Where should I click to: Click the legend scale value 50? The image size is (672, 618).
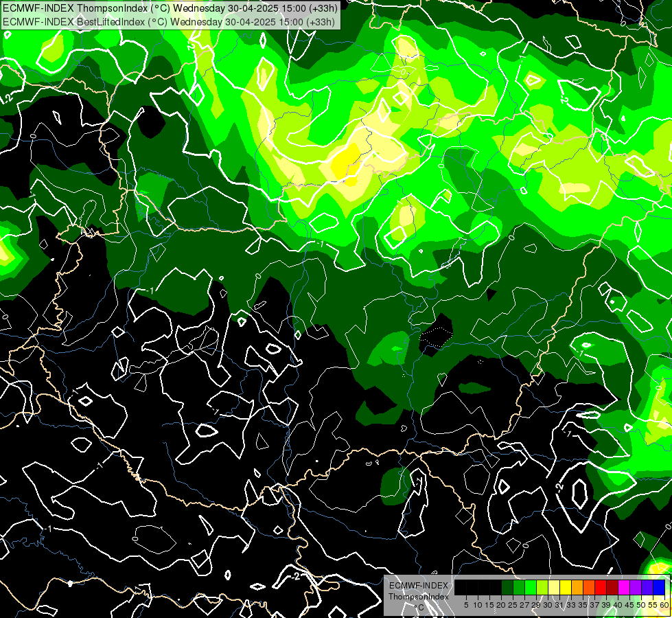coord(642,605)
